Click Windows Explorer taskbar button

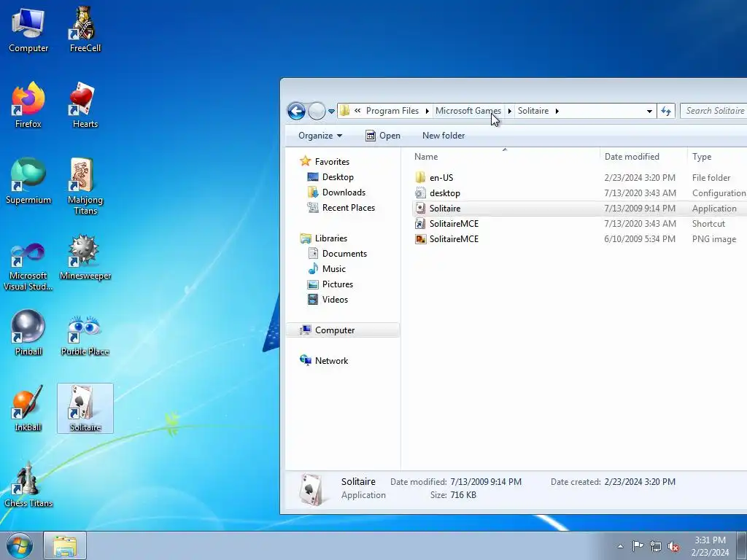click(65, 545)
